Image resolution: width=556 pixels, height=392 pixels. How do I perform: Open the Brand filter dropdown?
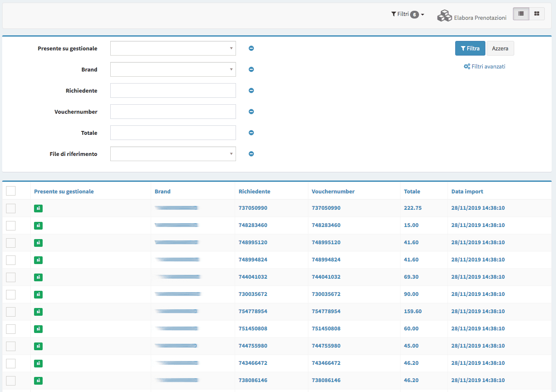(173, 69)
